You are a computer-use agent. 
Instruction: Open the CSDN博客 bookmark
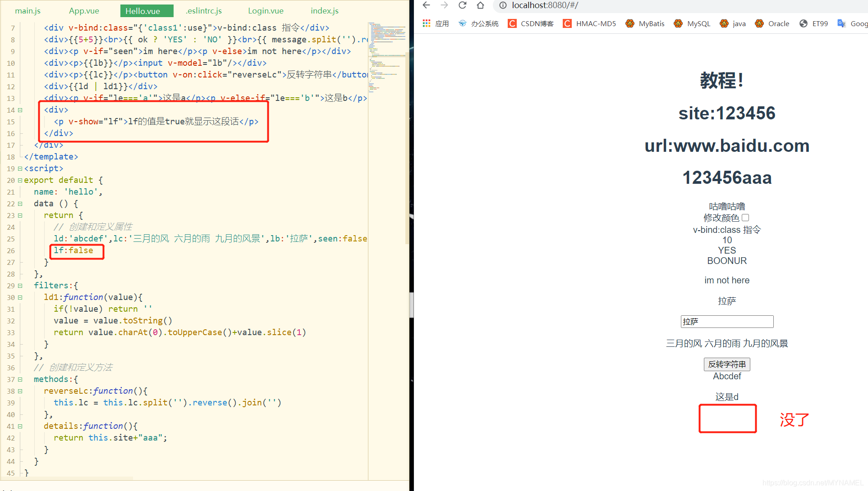point(531,23)
